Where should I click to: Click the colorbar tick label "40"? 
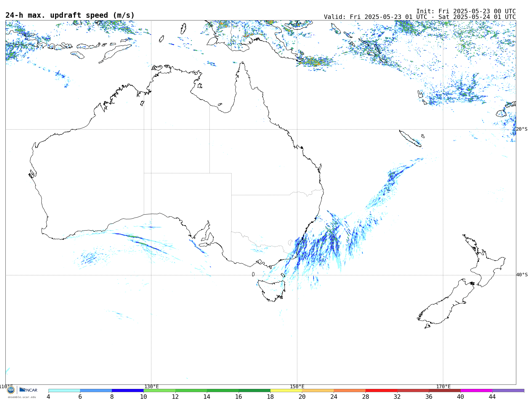coord(461,397)
